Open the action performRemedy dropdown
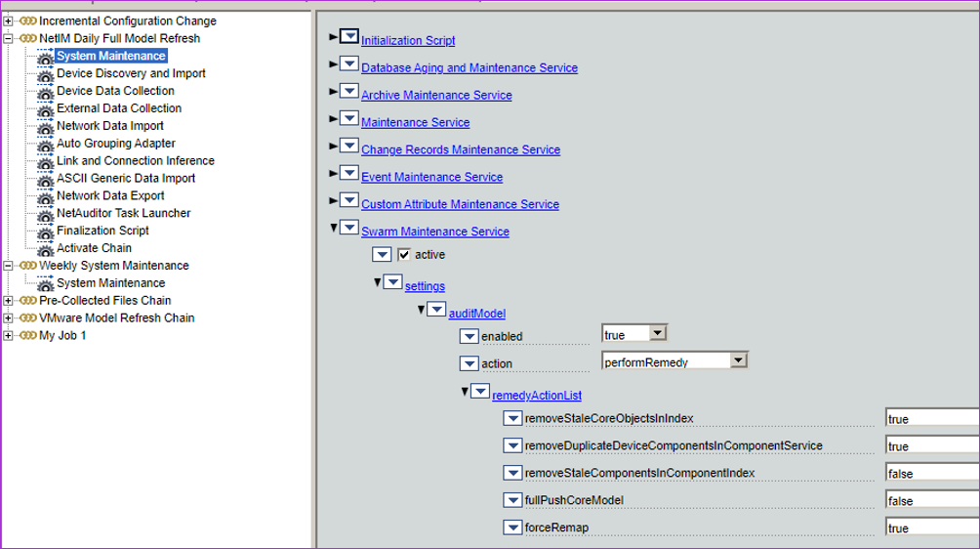This screenshot has height=549, width=980. coord(738,361)
